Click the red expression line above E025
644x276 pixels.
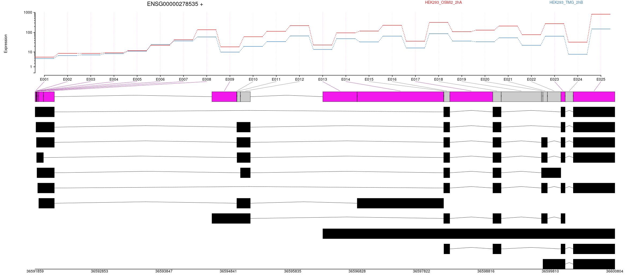pyautogui.click(x=601, y=14)
